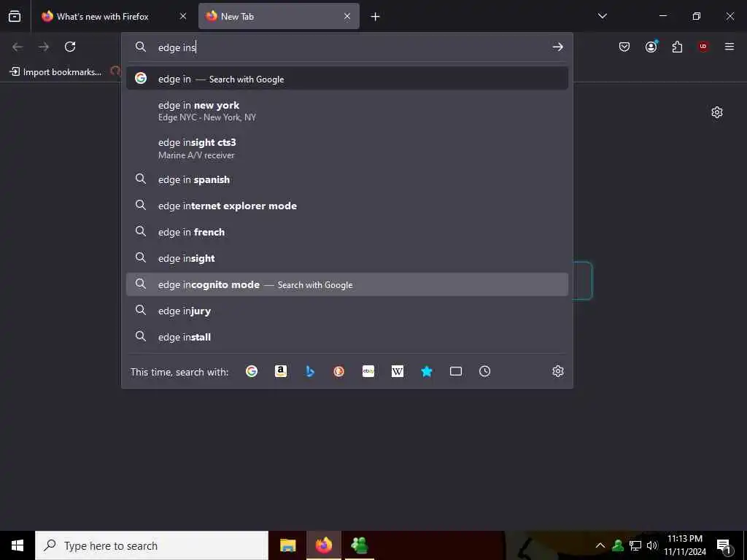The height and width of the screenshot is (560, 747).
Task: Switch to the New Tab tab
Action: [x=279, y=16]
